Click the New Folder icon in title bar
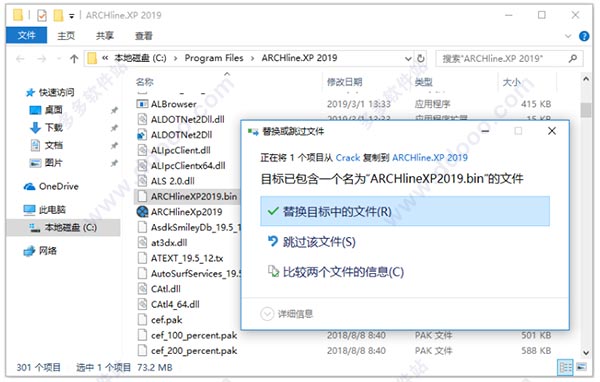This screenshot has height=382, width=600. [58, 15]
